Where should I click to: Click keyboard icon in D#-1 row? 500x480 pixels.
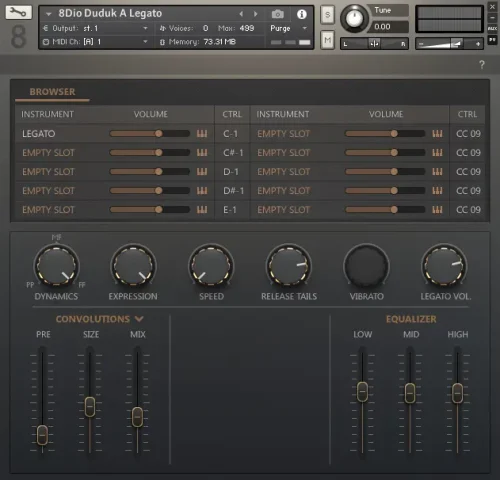tap(202, 191)
